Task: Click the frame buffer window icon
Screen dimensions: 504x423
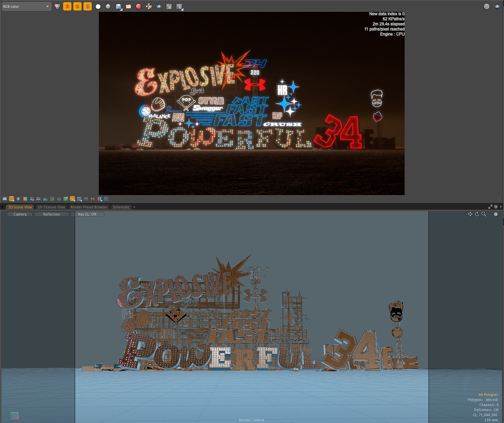Action: point(5,199)
